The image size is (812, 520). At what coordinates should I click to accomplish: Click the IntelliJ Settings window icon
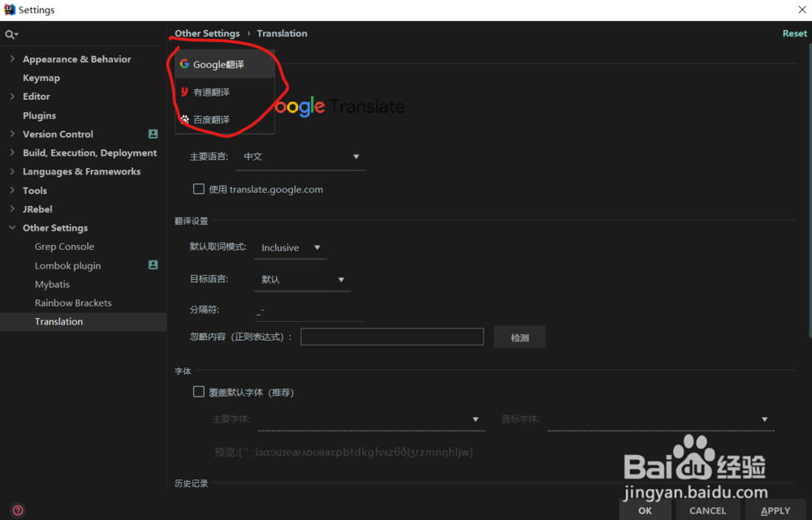9,9
